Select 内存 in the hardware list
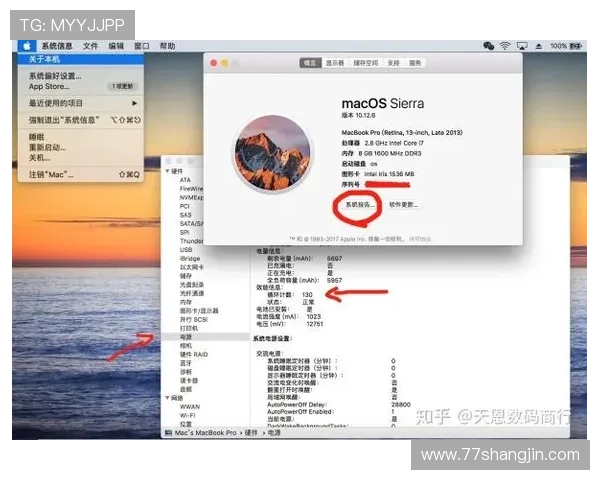 coord(186,302)
